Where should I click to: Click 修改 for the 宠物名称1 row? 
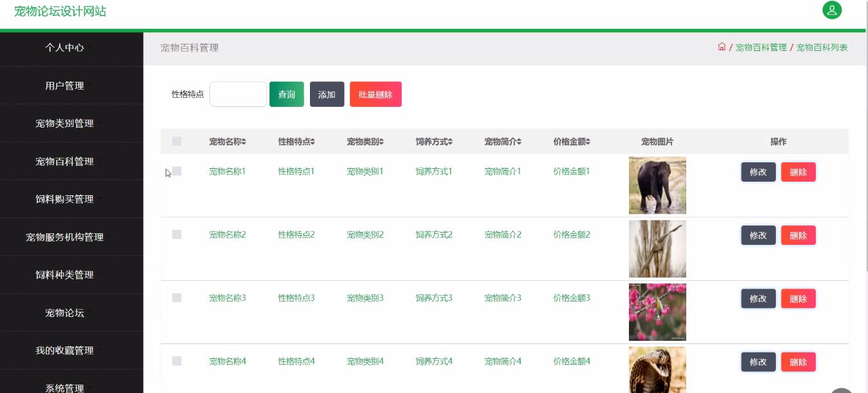coord(758,172)
